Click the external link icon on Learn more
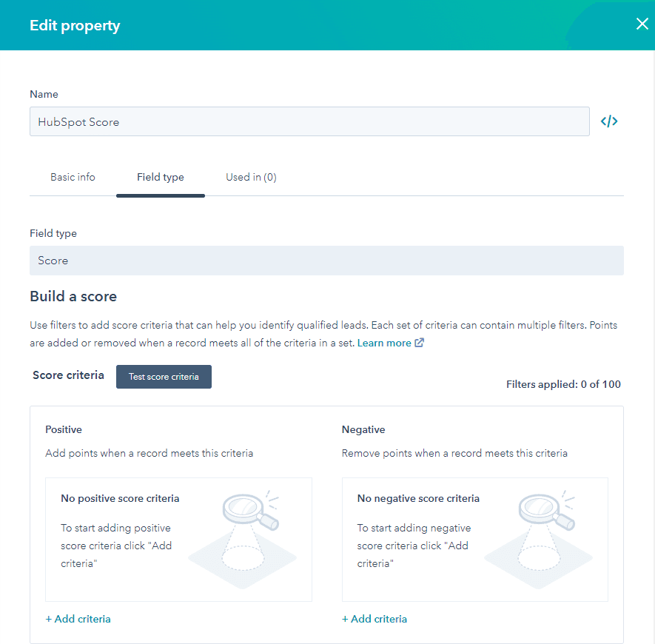Viewport: 655px width, 644px height. 420,343
